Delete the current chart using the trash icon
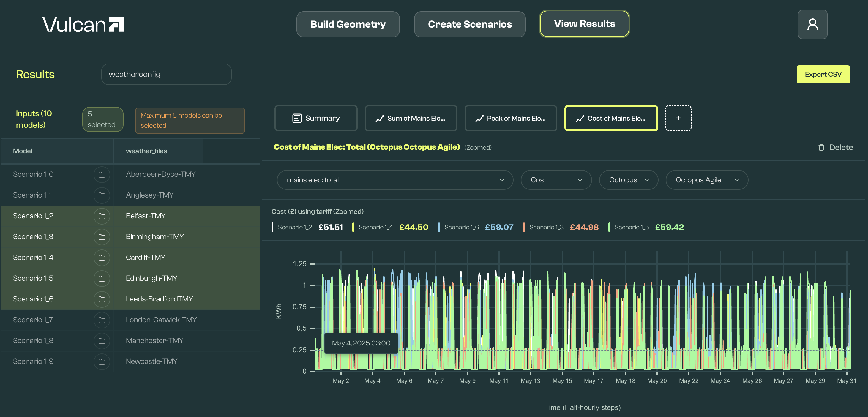This screenshot has height=417, width=868. coord(821,147)
